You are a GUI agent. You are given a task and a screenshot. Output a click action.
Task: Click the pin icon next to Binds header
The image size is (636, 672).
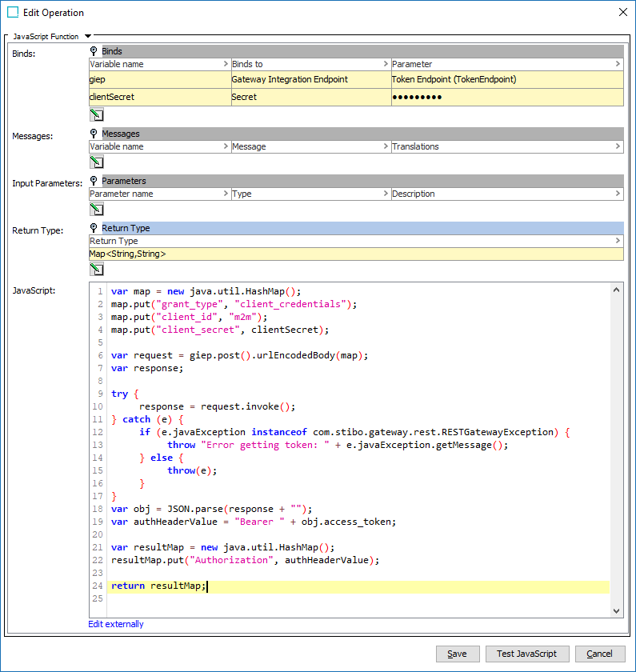click(x=94, y=51)
